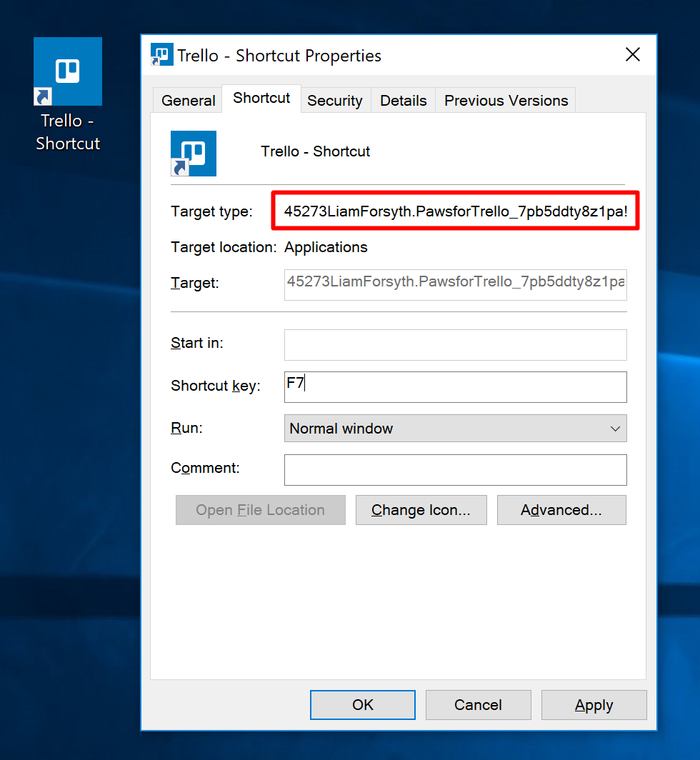The height and width of the screenshot is (760, 700).
Task: Click the Trello - Shortcut label under the desktop icon
Action: (x=68, y=132)
